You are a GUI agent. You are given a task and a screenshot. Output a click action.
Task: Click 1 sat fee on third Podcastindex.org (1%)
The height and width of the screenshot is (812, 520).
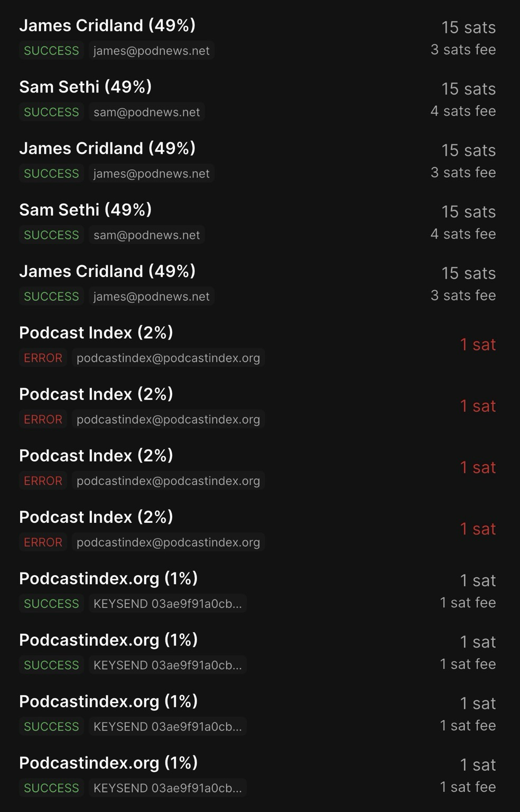coord(468,725)
